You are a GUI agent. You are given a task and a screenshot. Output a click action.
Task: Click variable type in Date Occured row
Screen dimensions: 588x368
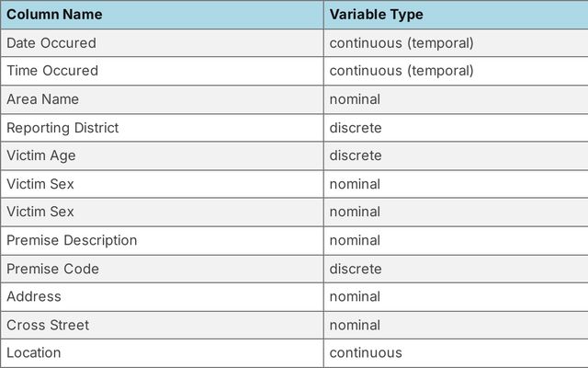coord(401,42)
